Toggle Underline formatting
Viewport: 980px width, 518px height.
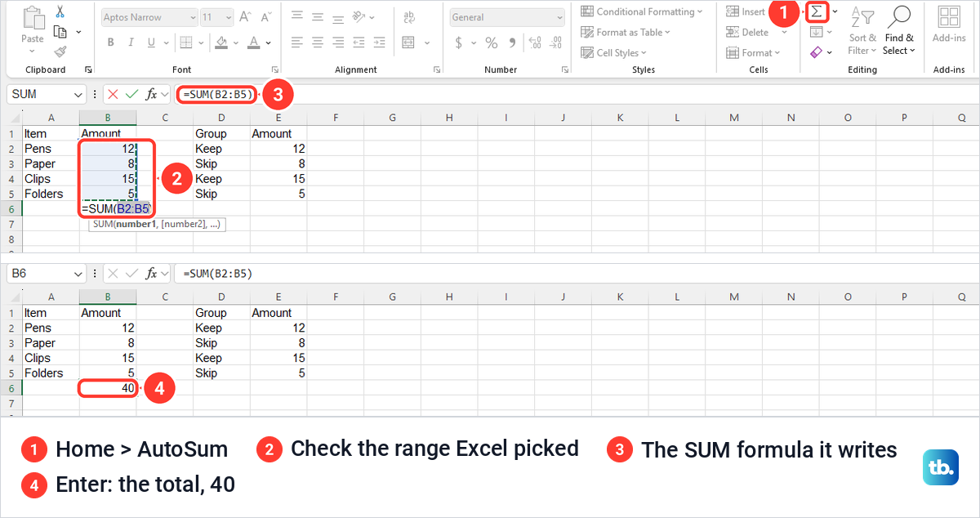point(151,42)
